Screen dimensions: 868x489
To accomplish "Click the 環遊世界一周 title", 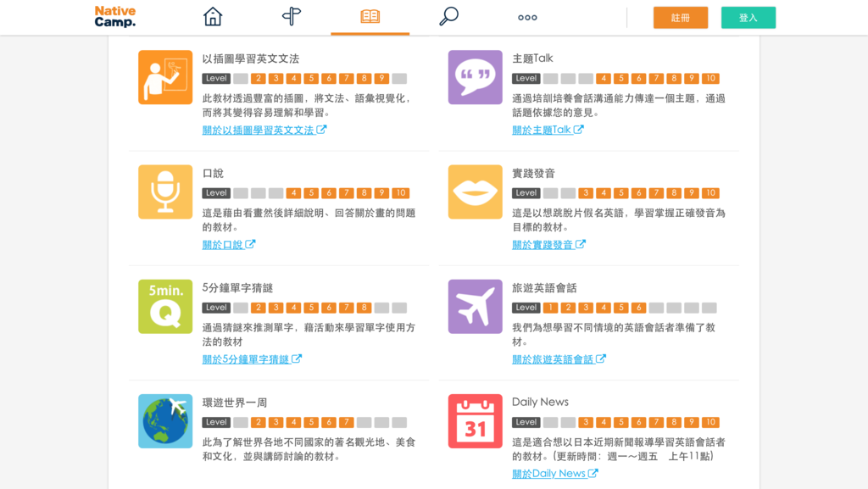I will [x=235, y=403].
